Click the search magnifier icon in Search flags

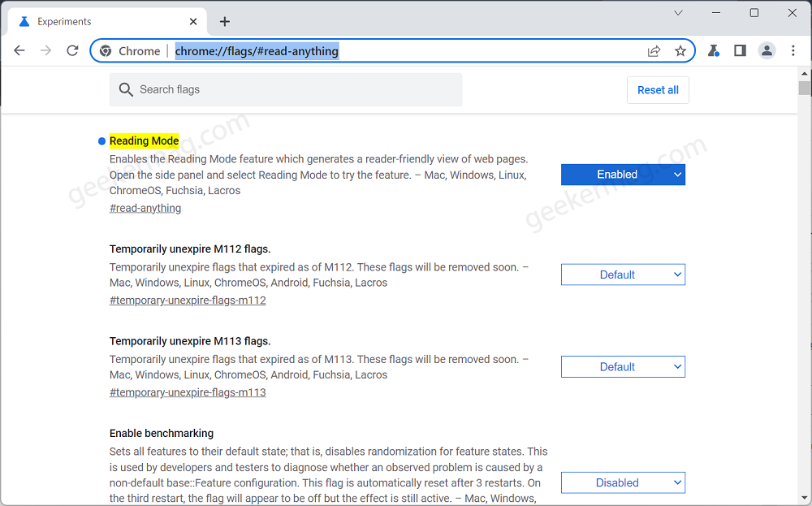[126, 89]
